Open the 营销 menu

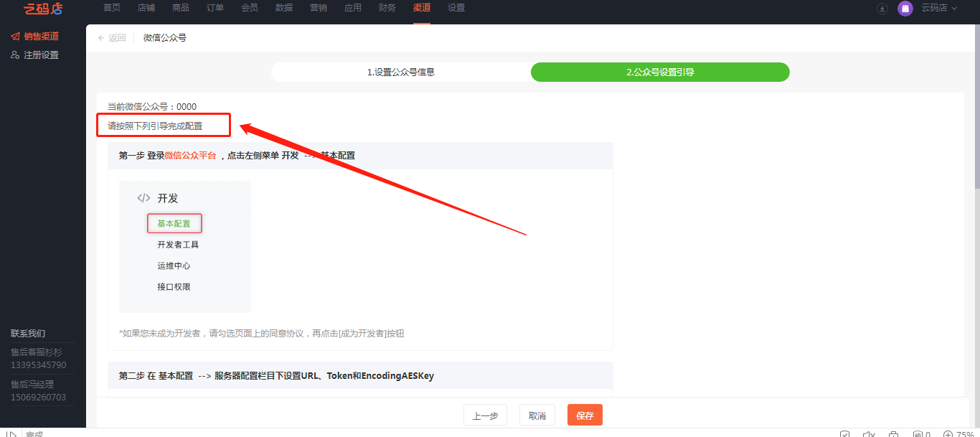(x=319, y=8)
